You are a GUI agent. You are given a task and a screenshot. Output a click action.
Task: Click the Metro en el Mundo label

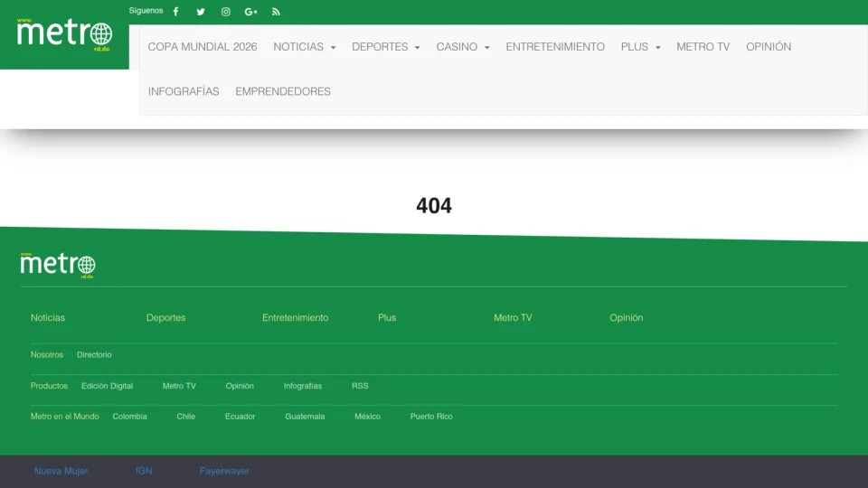tap(65, 416)
